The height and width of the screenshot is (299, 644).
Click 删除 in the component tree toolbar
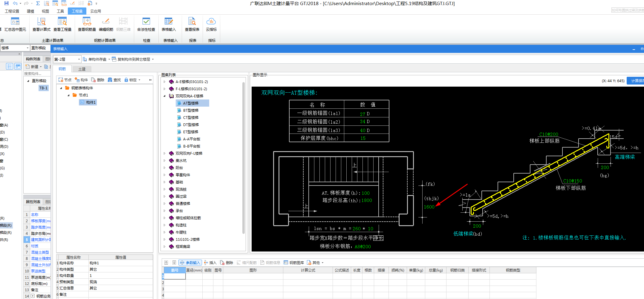coord(98,80)
